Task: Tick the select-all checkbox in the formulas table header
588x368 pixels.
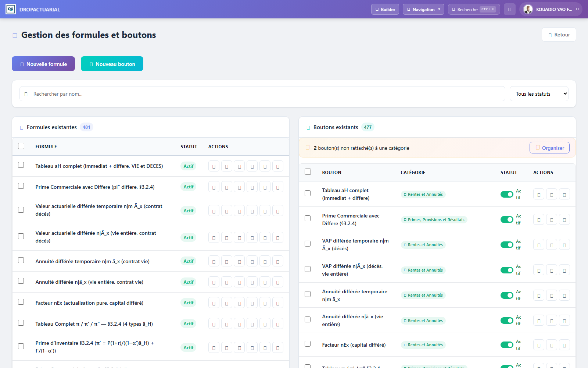Action: click(x=21, y=146)
